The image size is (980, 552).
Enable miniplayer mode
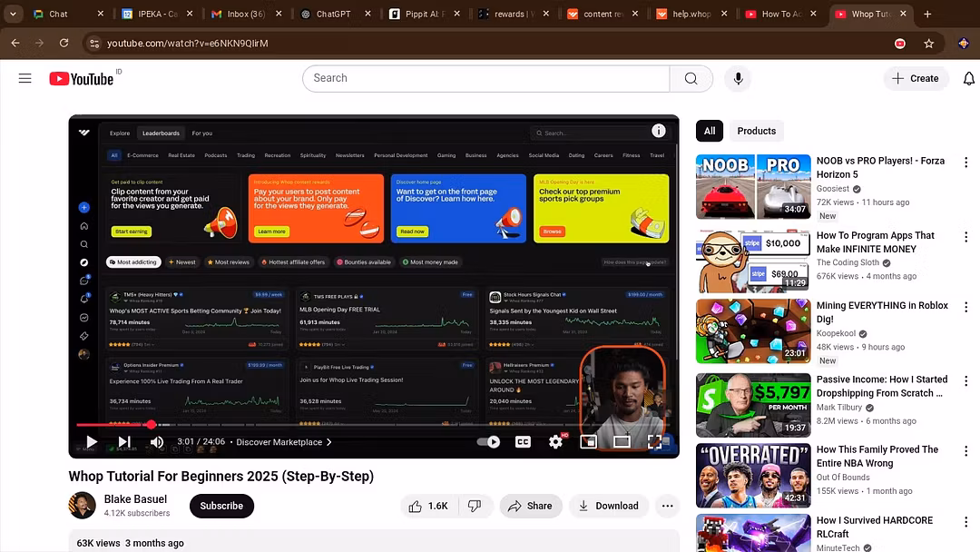pos(588,442)
